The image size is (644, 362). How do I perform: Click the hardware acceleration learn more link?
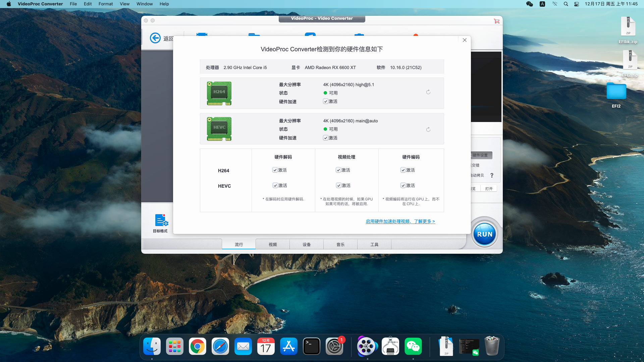pos(400,222)
